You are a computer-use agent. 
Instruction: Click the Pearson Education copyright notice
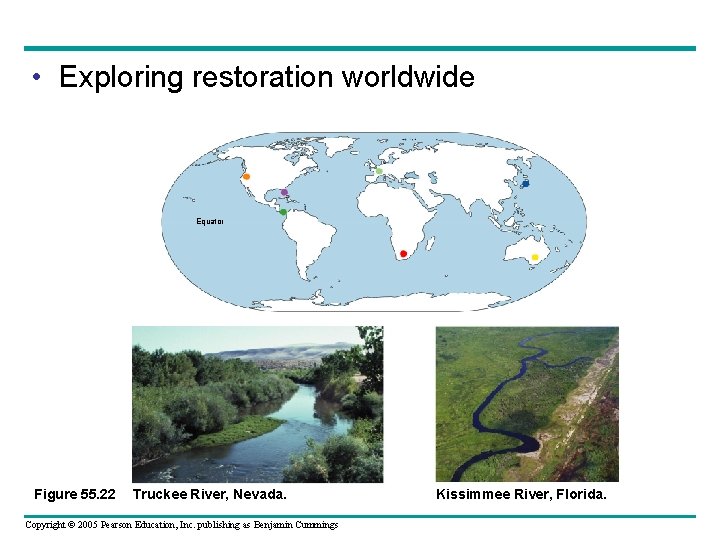tap(182, 525)
